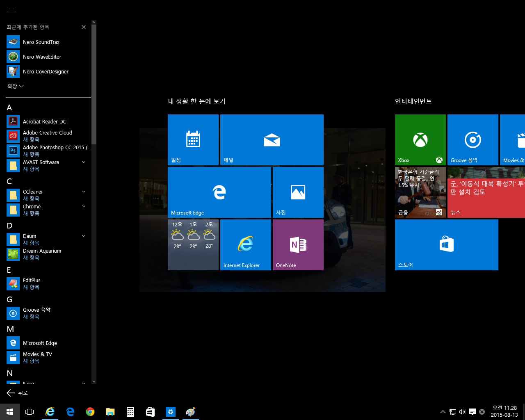The image size is (525, 420).
Task: Open Calculator from the taskbar
Action: click(x=130, y=412)
